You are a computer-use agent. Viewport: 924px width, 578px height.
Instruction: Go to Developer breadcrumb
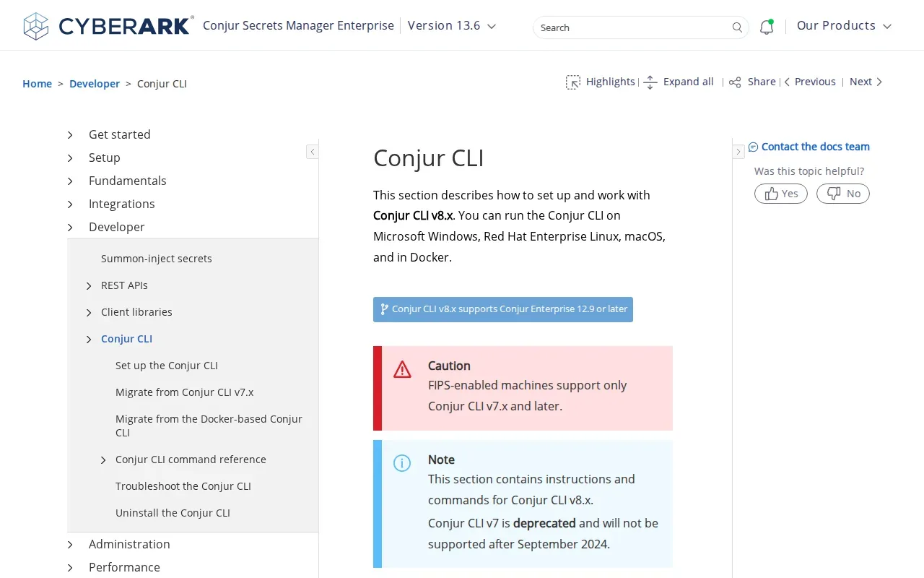tap(95, 84)
